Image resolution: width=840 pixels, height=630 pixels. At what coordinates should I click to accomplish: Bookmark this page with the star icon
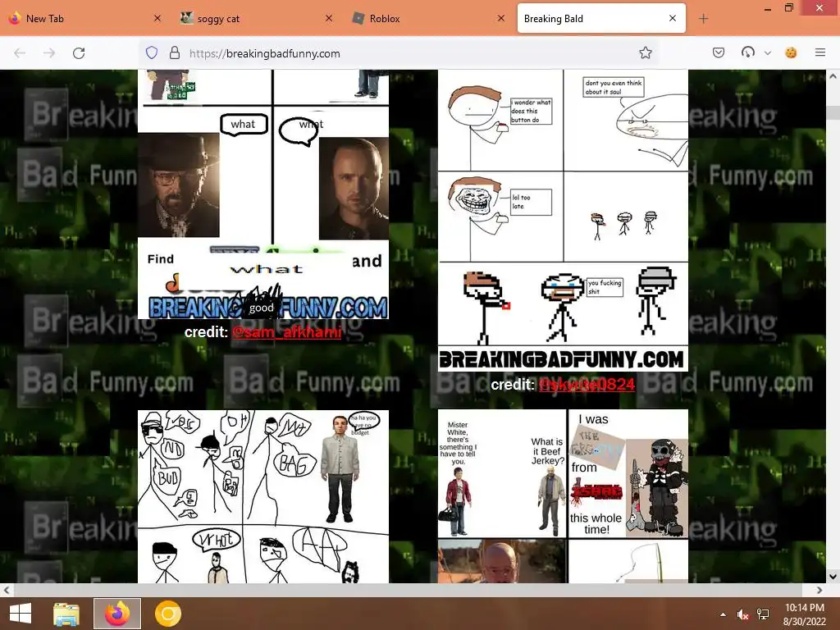[646, 52]
